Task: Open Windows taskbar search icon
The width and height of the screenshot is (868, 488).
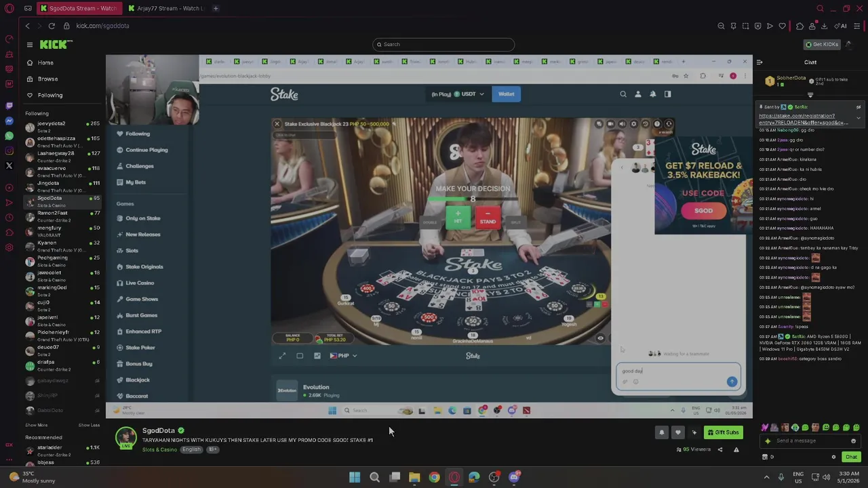Action: coord(374,477)
